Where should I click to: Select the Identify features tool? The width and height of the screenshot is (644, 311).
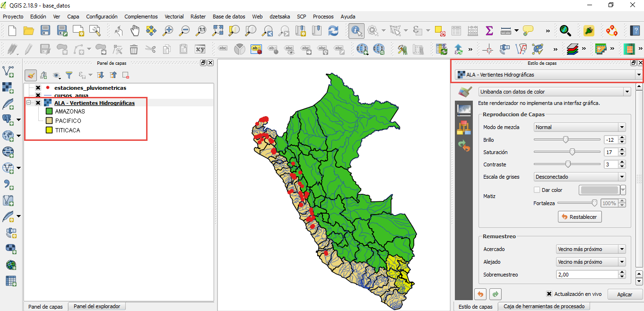(356, 31)
